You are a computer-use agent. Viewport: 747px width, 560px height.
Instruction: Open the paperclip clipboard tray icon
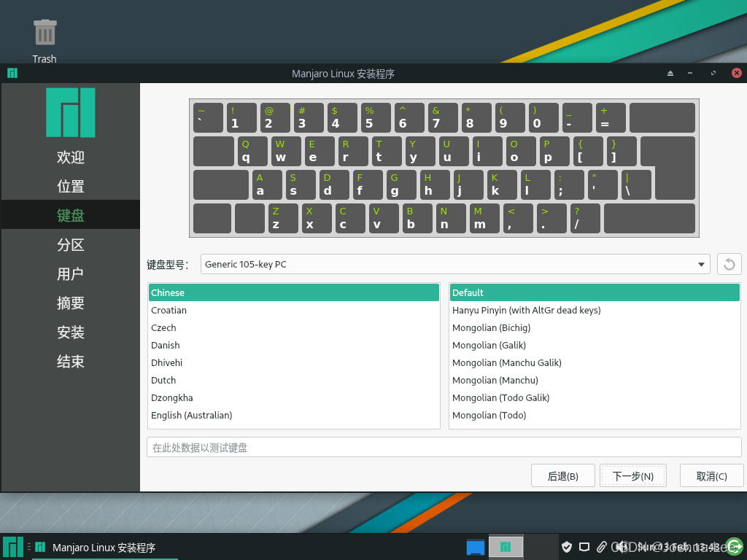601,547
